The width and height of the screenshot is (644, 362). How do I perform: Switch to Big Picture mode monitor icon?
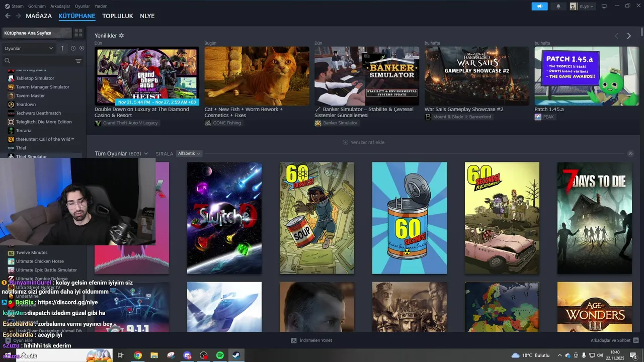(604, 6)
